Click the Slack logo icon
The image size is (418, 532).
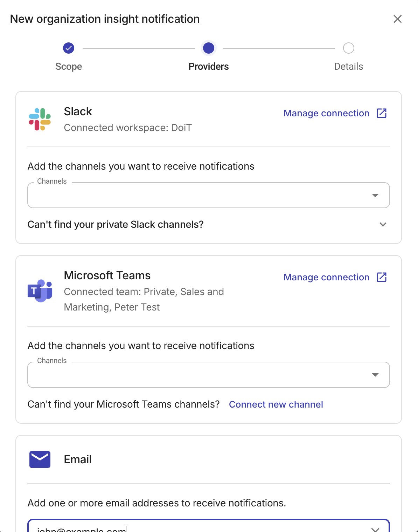[x=40, y=119]
